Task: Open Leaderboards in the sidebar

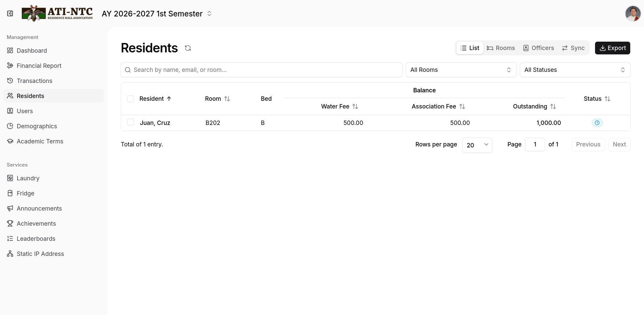Action: coord(54,238)
